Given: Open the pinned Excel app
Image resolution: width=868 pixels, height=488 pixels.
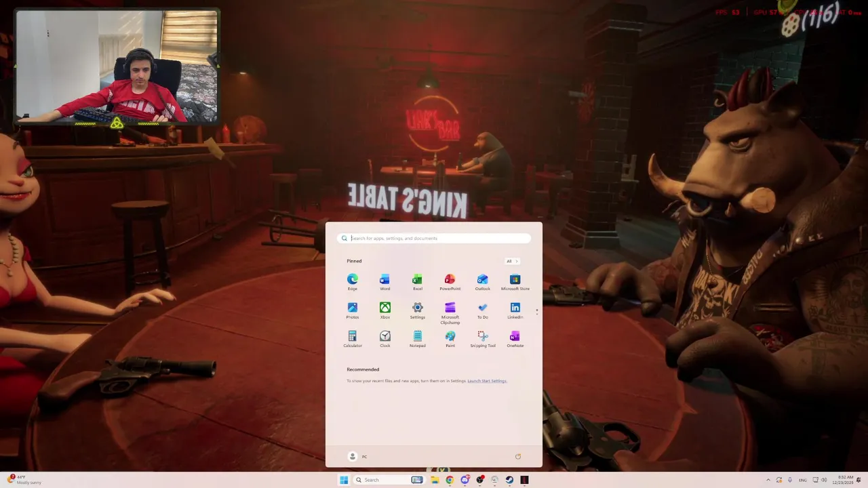Looking at the screenshot, I should point(418,283).
